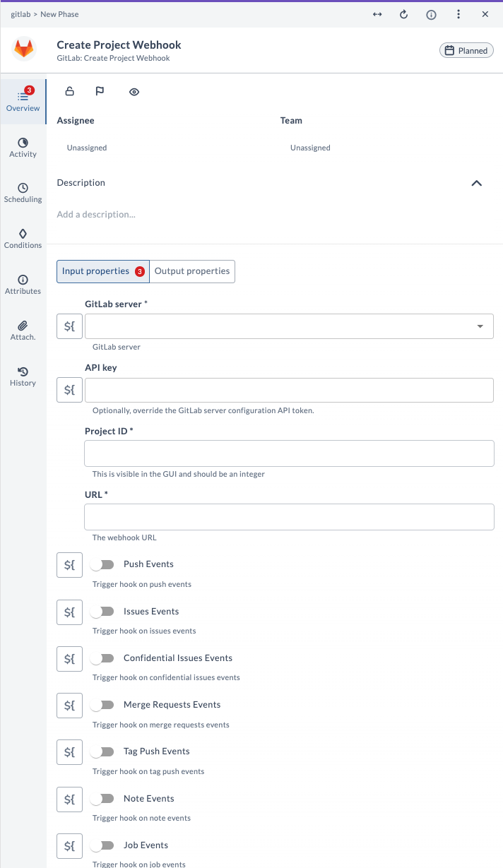Click the Planned status badge

(466, 50)
